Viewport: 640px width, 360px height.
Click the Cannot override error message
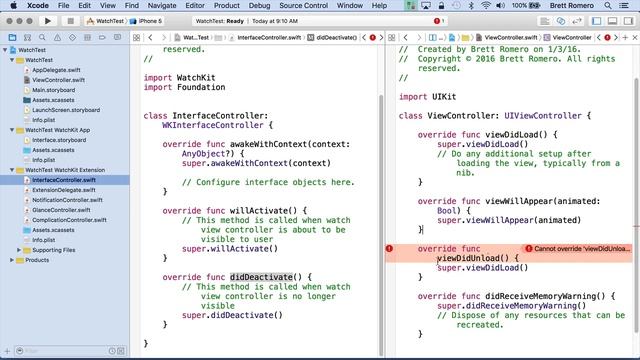(x=578, y=249)
